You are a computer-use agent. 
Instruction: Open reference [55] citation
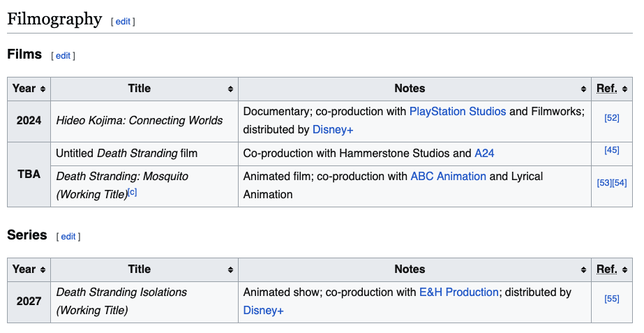[611, 299]
